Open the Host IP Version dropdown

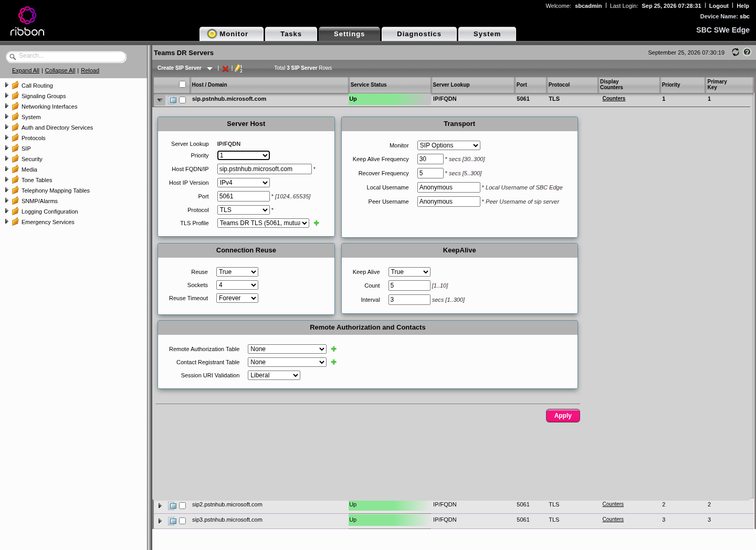(x=244, y=183)
